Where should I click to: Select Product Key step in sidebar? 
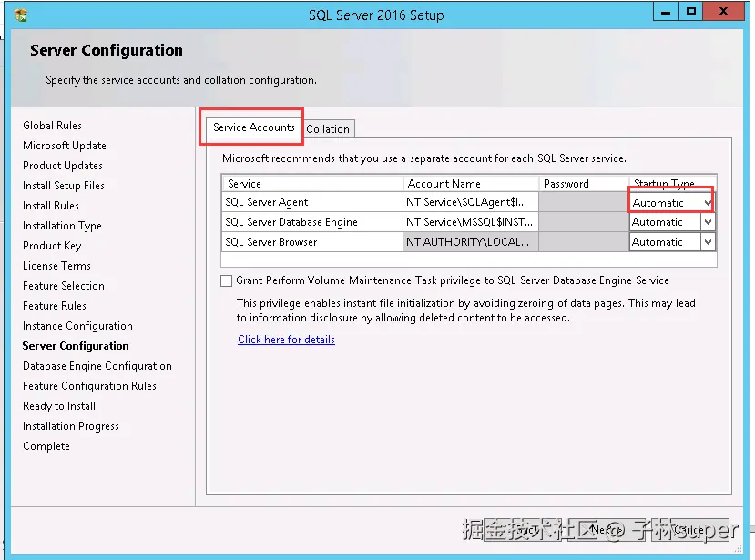point(52,246)
